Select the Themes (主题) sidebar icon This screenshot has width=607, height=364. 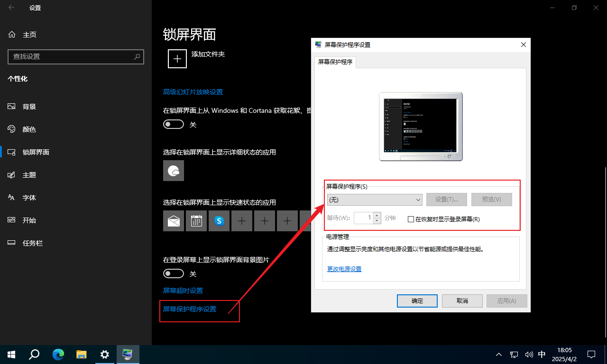tap(12, 175)
